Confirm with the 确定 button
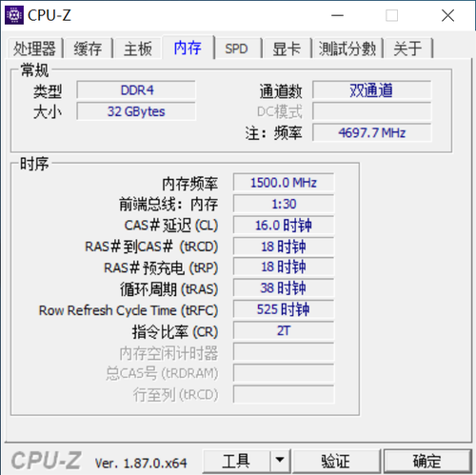The height and width of the screenshot is (475, 476). click(427, 461)
